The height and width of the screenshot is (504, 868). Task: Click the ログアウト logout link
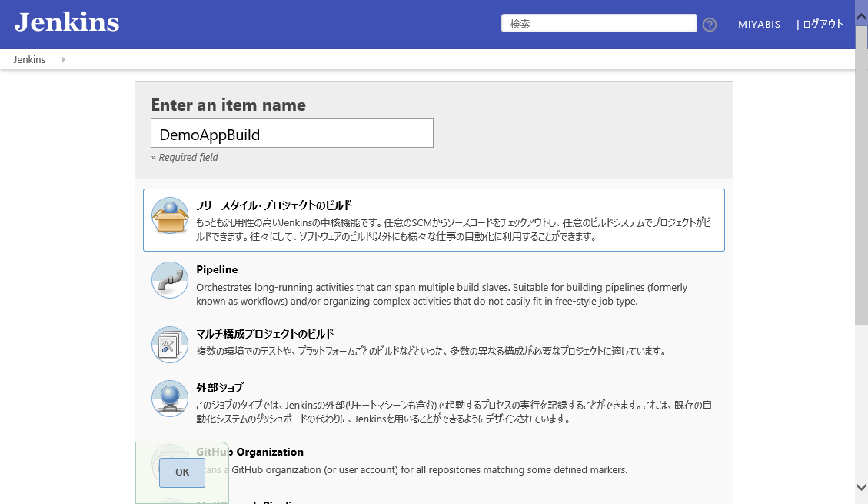pos(823,24)
